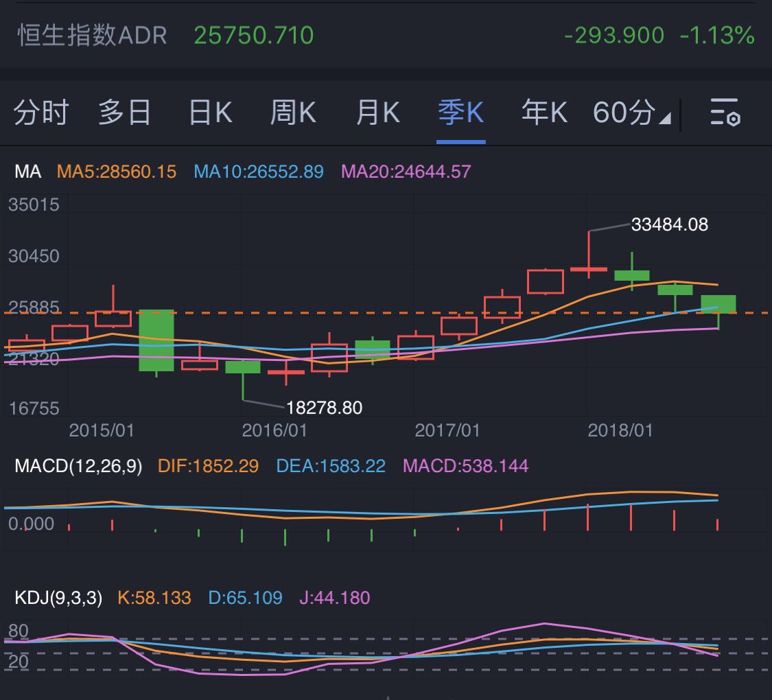The image size is (772, 700).
Task: Select the 月K chart tab
Action: point(377,113)
